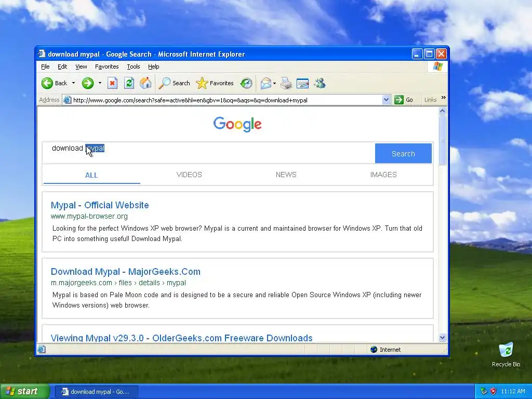Go to Home page via house icon
This screenshot has width=532, height=399.
145,83
